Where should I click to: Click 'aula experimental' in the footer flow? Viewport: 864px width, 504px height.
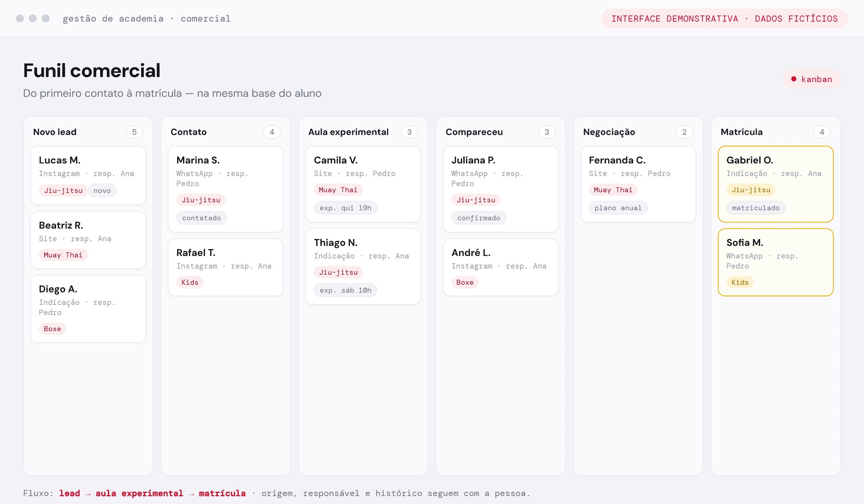coord(139,493)
